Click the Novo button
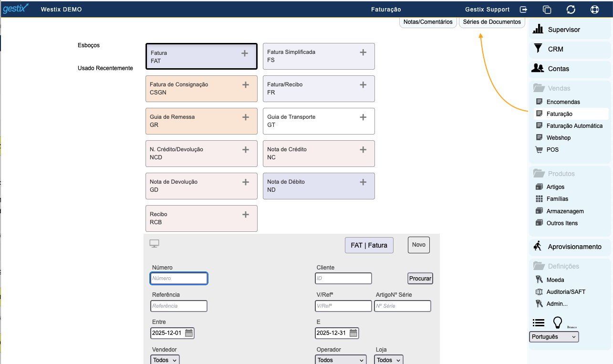 (x=418, y=245)
